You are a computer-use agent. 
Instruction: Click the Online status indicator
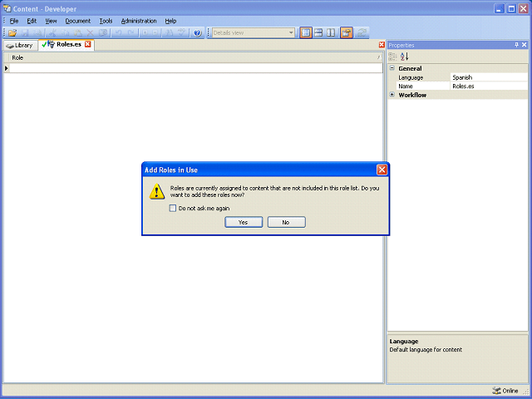[505, 391]
